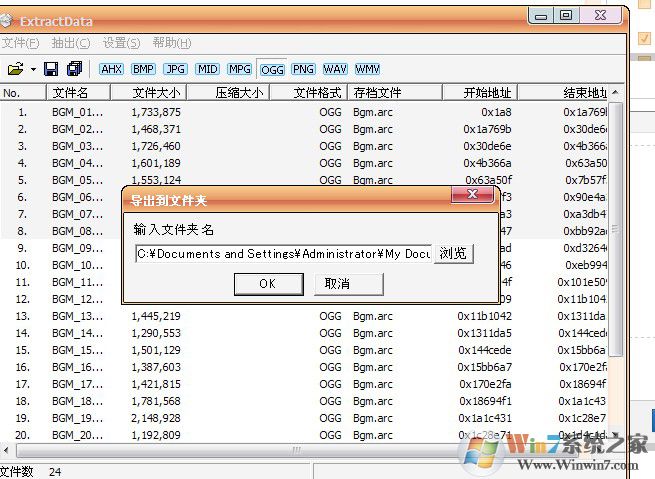The width and height of the screenshot is (655, 479).
Task: Confirm export with the OK button
Action: click(x=269, y=284)
